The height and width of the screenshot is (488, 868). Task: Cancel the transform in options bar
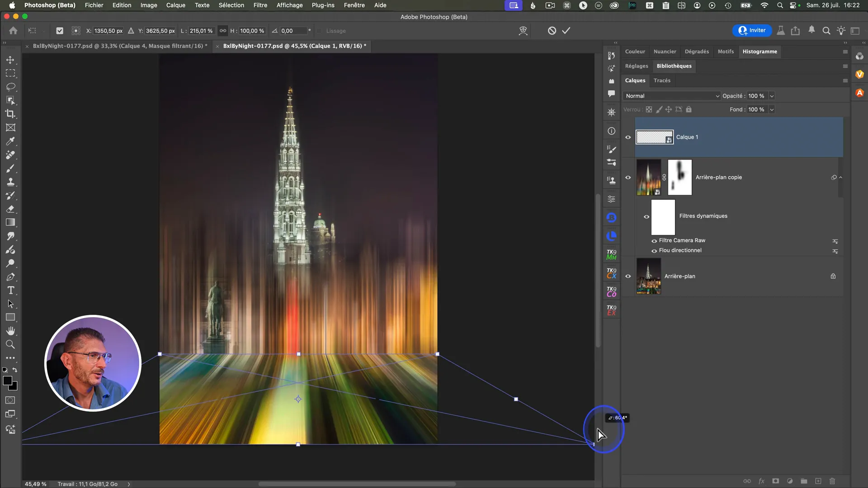point(552,31)
